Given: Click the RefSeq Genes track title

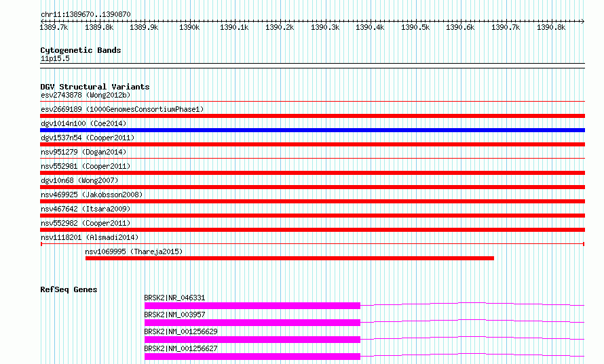Looking at the screenshot, I should tap(69, 289).
